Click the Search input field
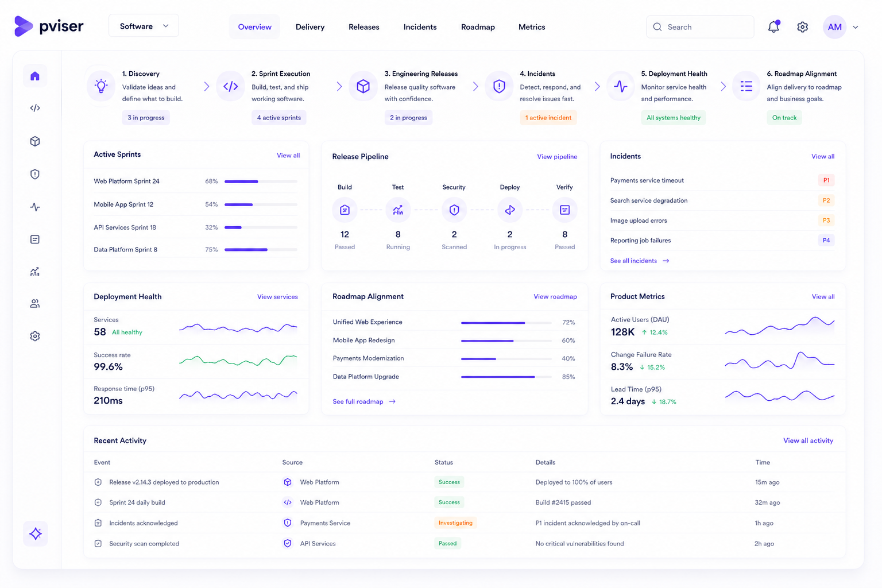The width and height of the screenshot is (882, 588). (x=700, y=27)
